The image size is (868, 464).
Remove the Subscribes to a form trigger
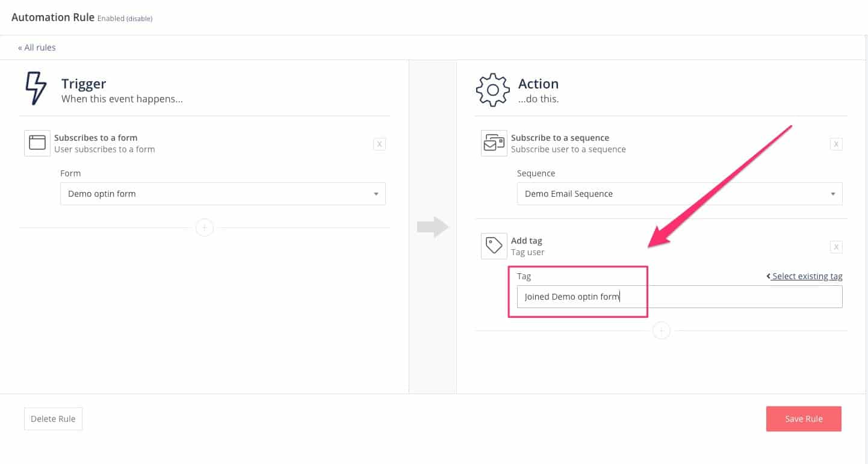(x=379, y=144)
